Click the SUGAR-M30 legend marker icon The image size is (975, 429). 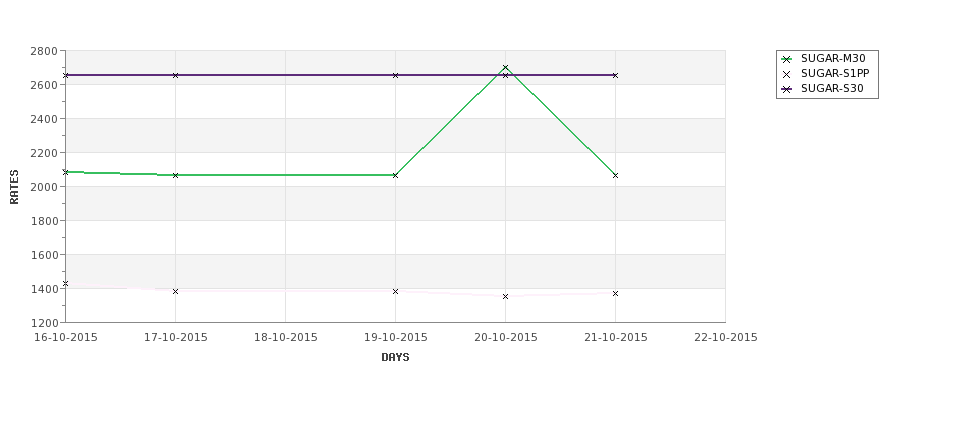[x=787, y=59]
